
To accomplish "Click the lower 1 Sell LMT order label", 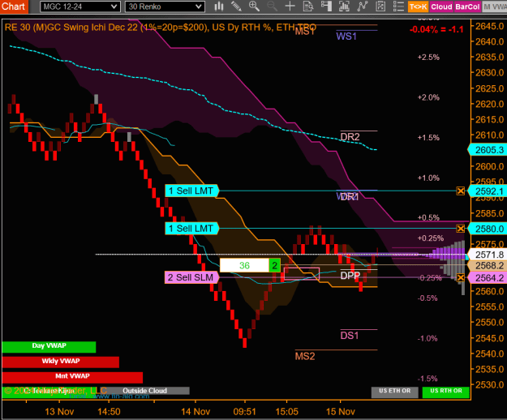I will click(191, 229).
